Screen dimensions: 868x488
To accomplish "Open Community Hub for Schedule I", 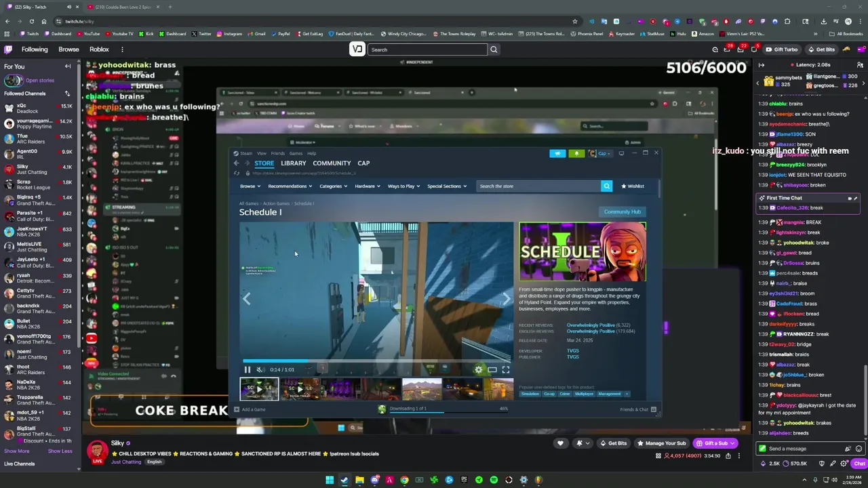I will tap(623, 211).
